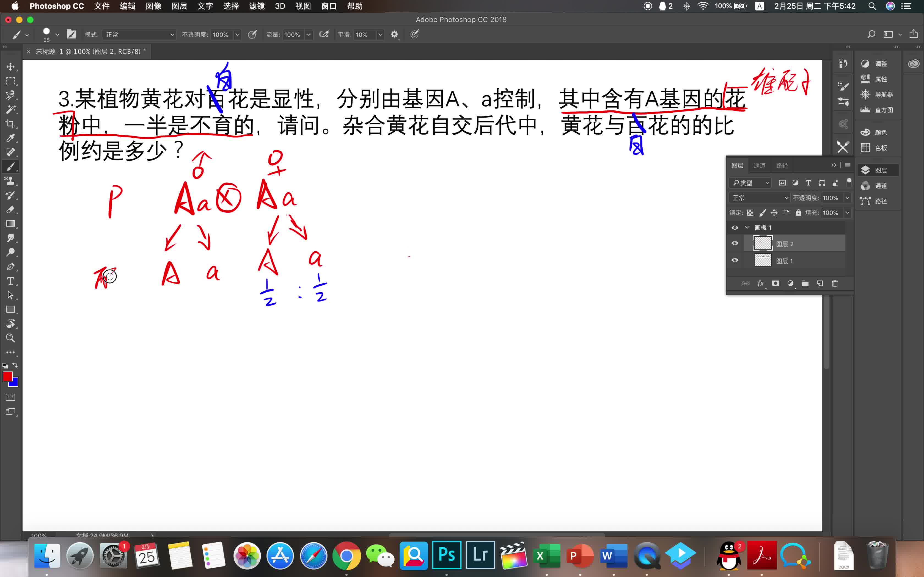Viewport: 924px width, 577px height.
Task: Click the delete layer trash icon
Action: point(835,283)
